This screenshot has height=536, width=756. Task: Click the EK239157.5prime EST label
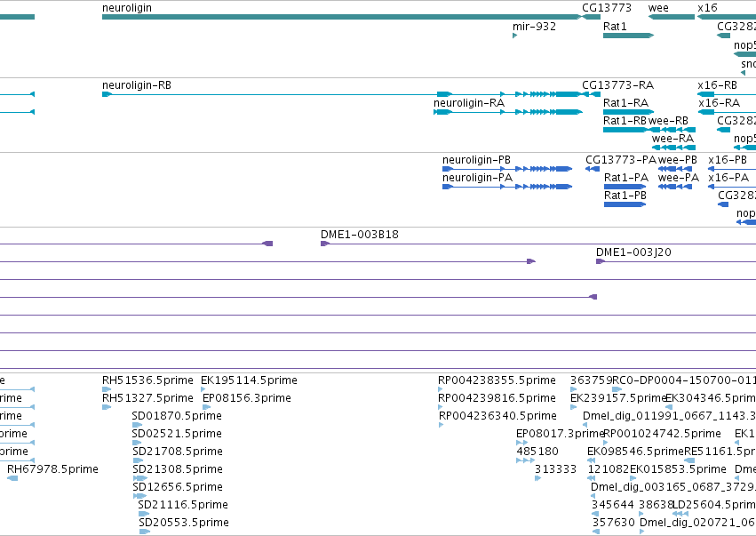pos(618,398)
